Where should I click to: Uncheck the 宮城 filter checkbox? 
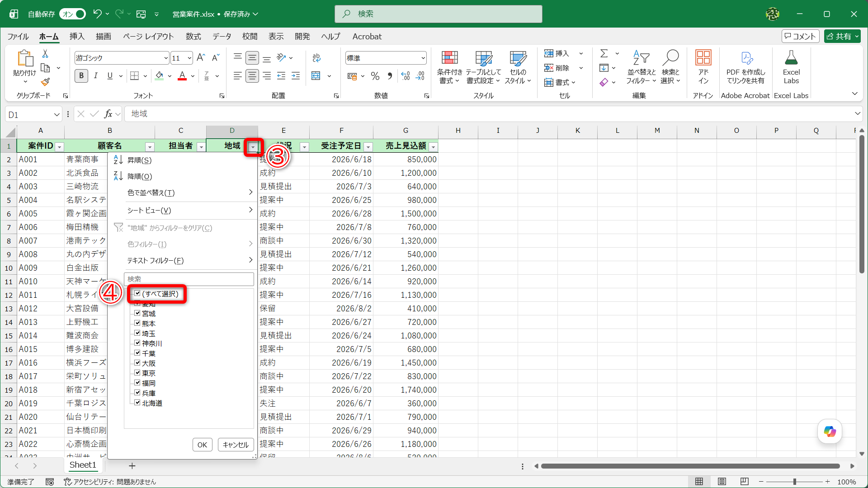coord(137,313)
